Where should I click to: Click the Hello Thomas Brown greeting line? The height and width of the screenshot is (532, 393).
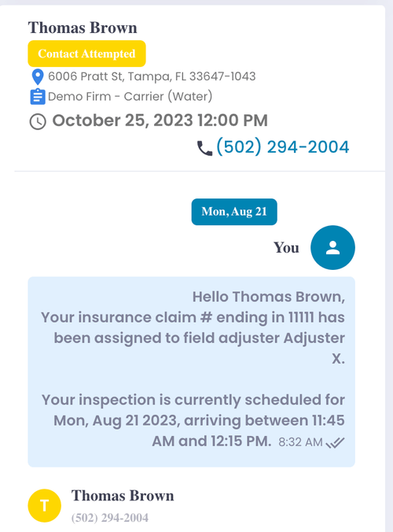click(x=269, y=297)
